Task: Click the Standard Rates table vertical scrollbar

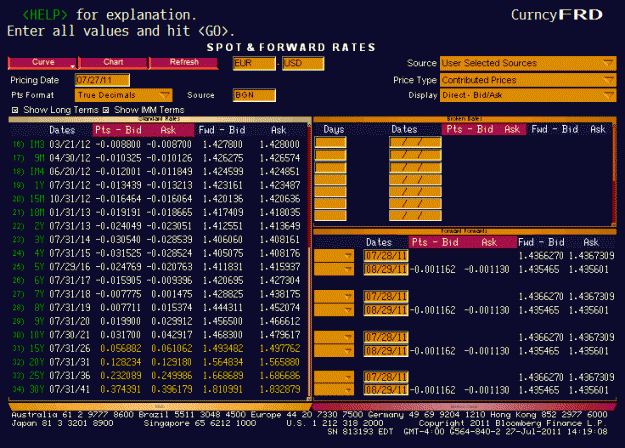Action: click(309, 261)
